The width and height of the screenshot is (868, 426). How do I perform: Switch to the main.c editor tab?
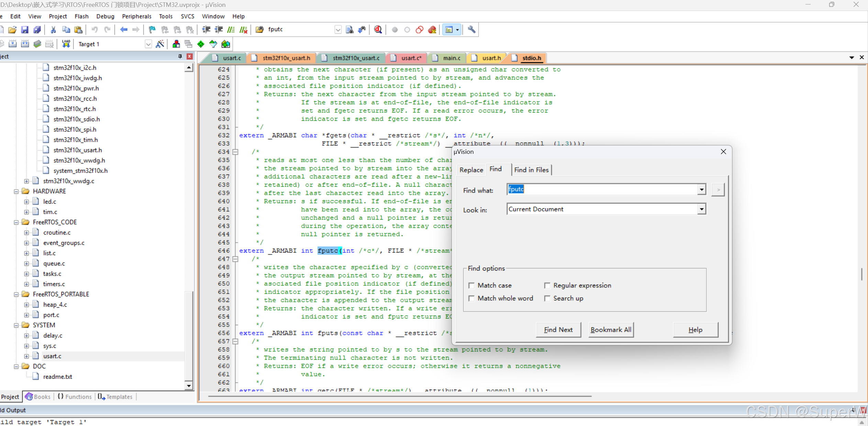(451, 58)
